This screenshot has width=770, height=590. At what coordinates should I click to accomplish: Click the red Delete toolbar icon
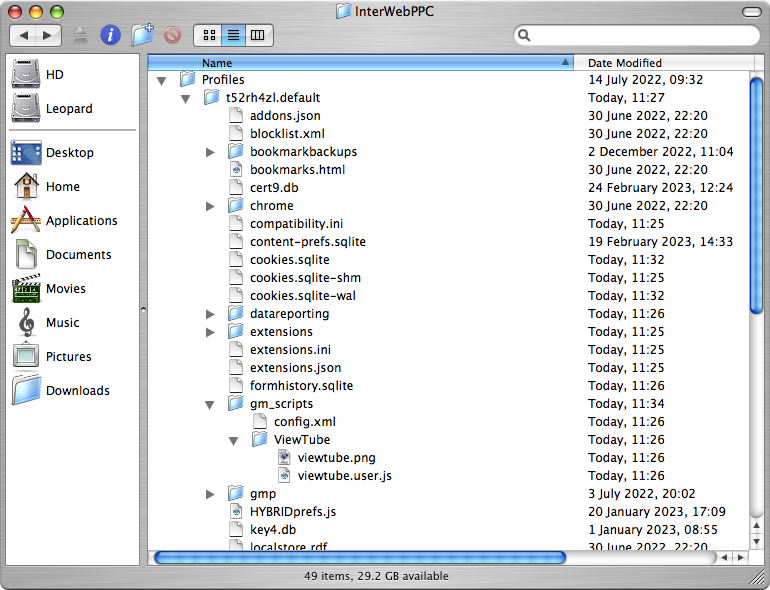(172, 35)
